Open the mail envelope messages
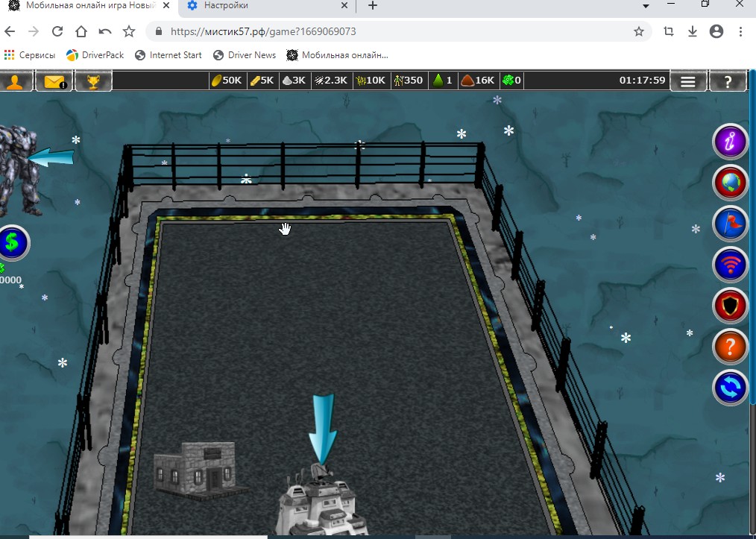 point(54,81)
